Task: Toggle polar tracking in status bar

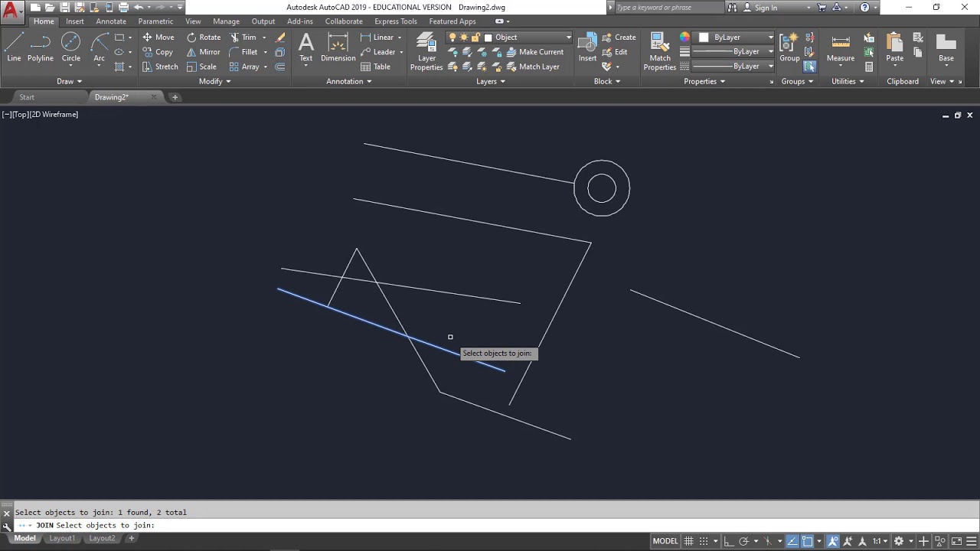Action: tap(743, 541)
